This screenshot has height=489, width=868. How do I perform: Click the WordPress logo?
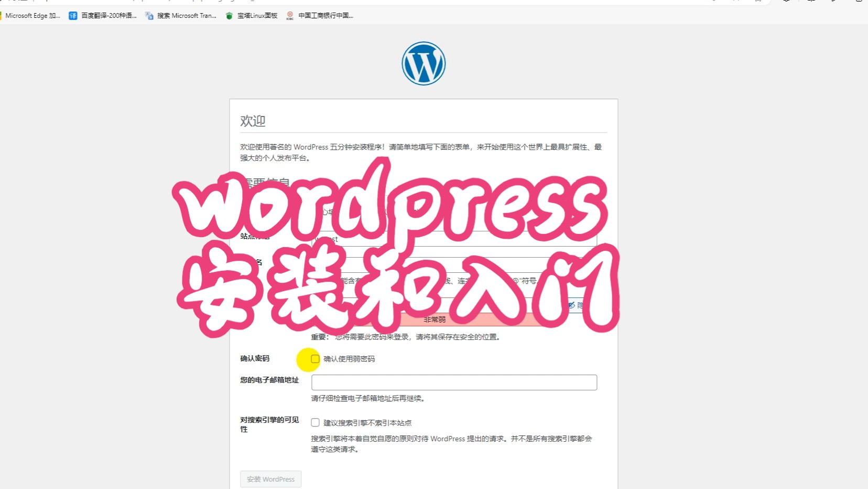[424, 63]
